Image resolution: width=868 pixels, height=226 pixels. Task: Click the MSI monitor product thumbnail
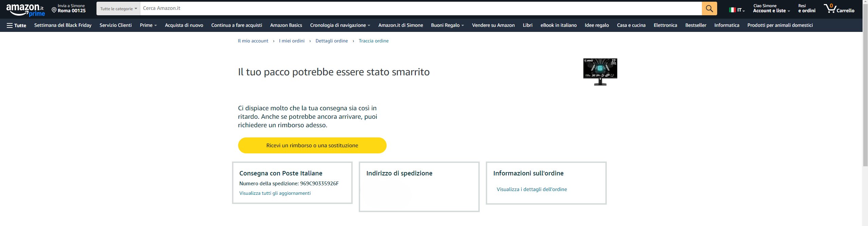tap(600, 72)
